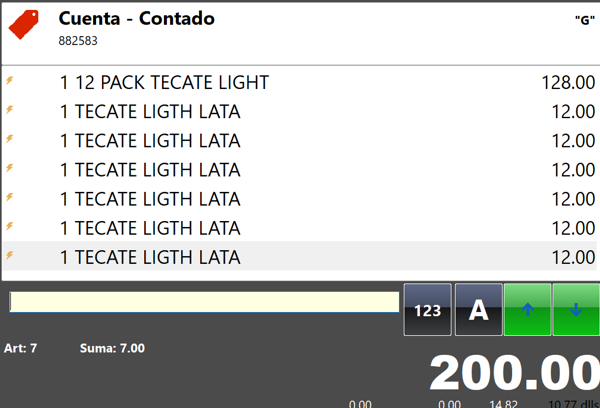The height and width of the screenshot is (408, 600).
Task: Click lightning icon on first TECATE LIGTH LATA row
Action: [10, 111]
